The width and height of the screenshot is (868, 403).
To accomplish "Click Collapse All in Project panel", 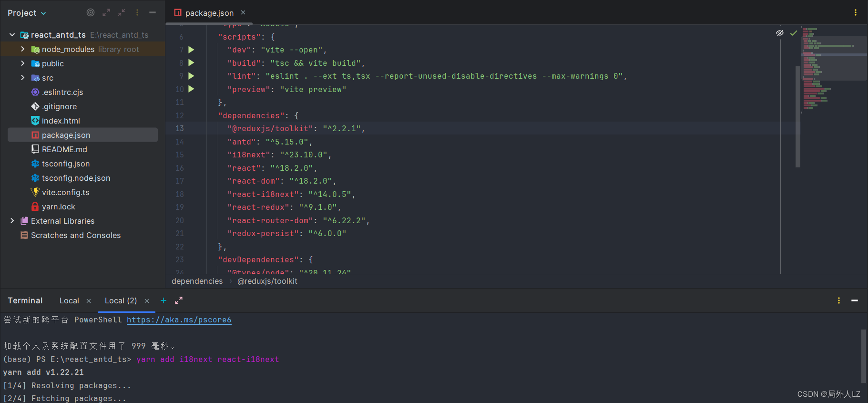I will click(x=122, y=13).
